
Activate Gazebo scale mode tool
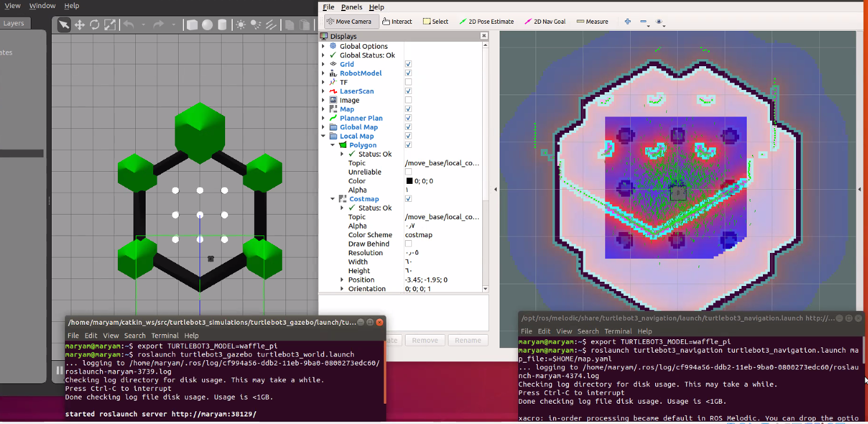[x=110, y=24]
